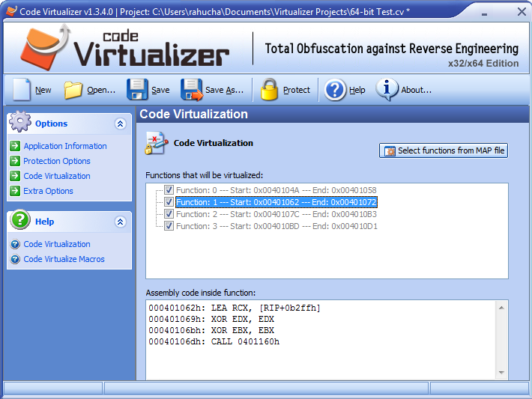Click the CALL 0401160h assembly line
Image resolution: width=532 pixels, height=399 pixels.
pos(214,341)
